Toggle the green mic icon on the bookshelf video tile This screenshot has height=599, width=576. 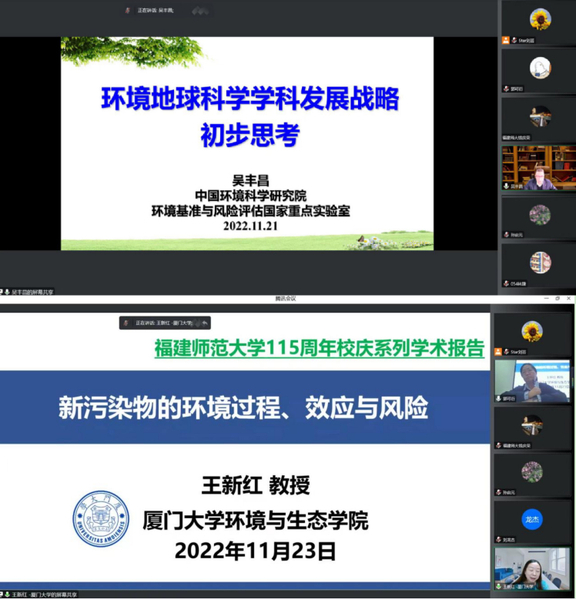click(x=506, y=186)
